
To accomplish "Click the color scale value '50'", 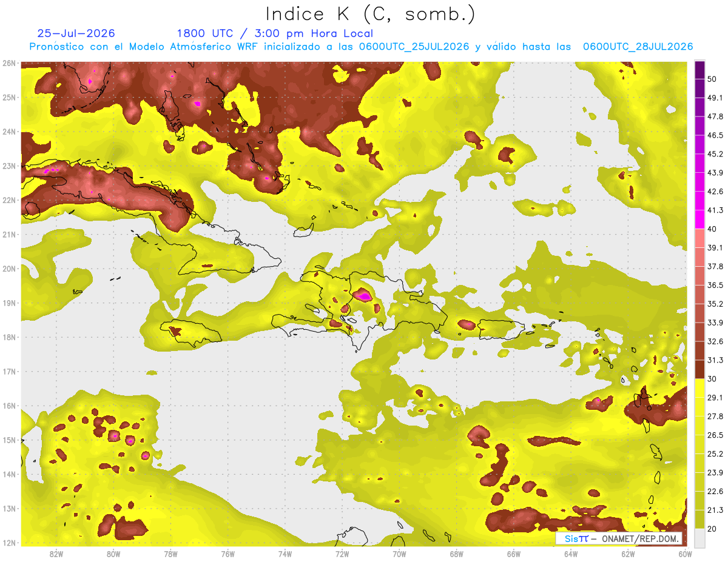I will coord(712,79).
